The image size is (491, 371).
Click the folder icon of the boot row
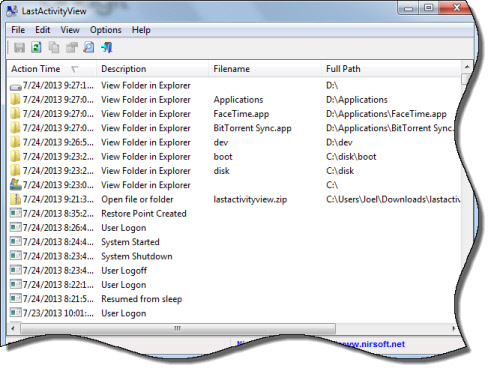point(15,157)
